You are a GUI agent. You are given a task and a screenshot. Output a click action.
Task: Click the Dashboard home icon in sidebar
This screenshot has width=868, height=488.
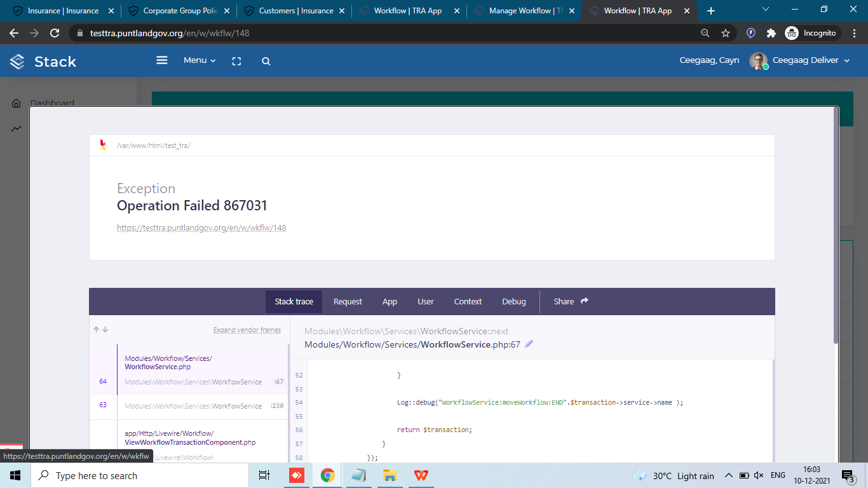coord(17,104)
